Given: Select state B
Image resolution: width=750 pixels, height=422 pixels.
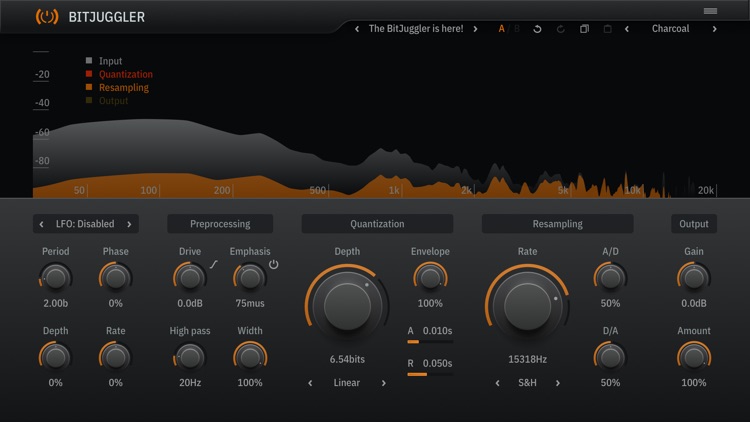Looking at the screenshot, I should pyautogui.click(x=517, y=29).
